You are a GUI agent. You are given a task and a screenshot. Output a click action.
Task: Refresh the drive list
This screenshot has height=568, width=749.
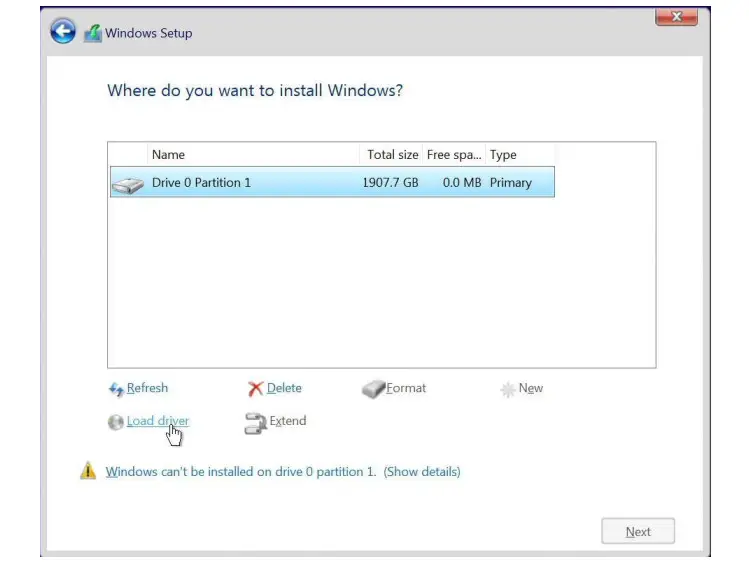pyautogui.click(x=147, y=388)
